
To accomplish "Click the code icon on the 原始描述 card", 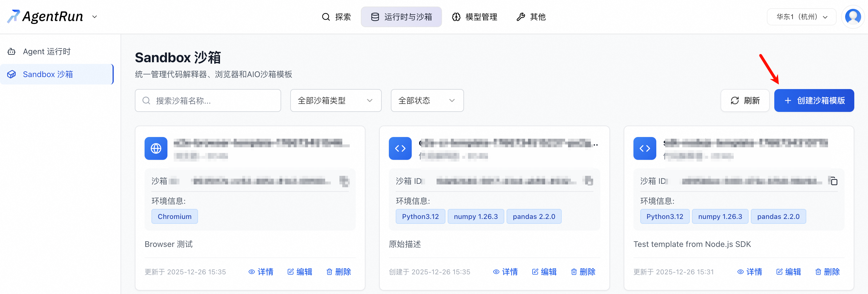I will point(400,148).
